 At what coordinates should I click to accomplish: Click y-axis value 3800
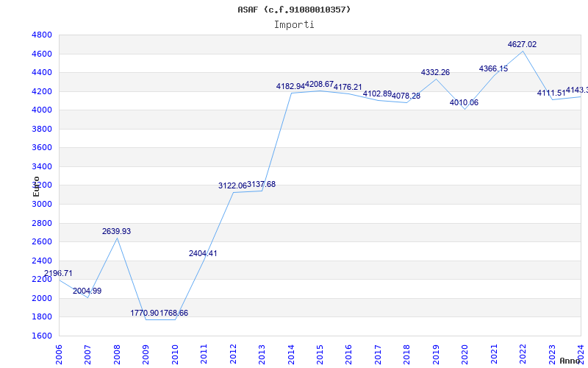tap(42, 130)
